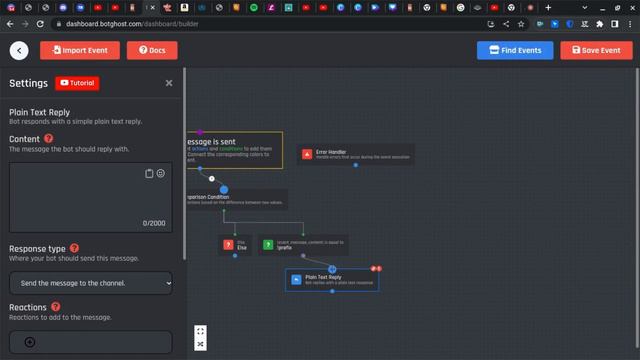Open the Find Events browser
The width and height of the screenshot is (640, 360).
(x=515, y=50)
